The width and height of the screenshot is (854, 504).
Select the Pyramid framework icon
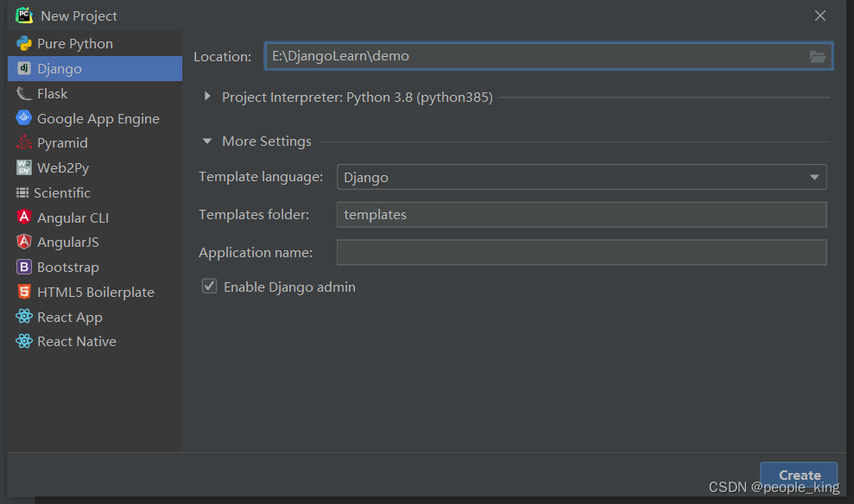[x=24, y=142]
